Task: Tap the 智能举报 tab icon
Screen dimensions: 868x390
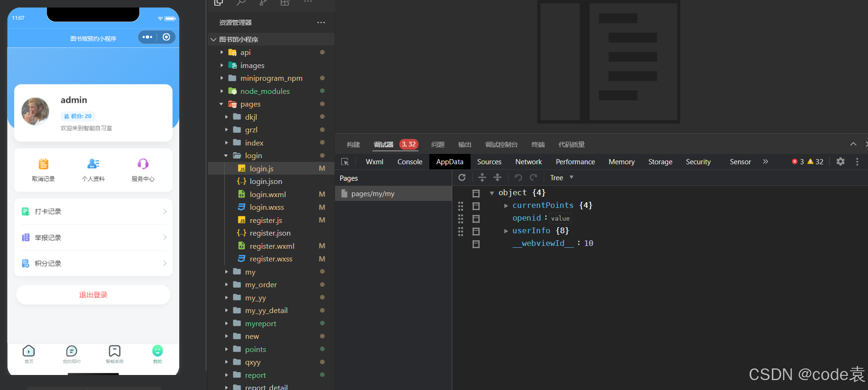Action: point(114,351)
